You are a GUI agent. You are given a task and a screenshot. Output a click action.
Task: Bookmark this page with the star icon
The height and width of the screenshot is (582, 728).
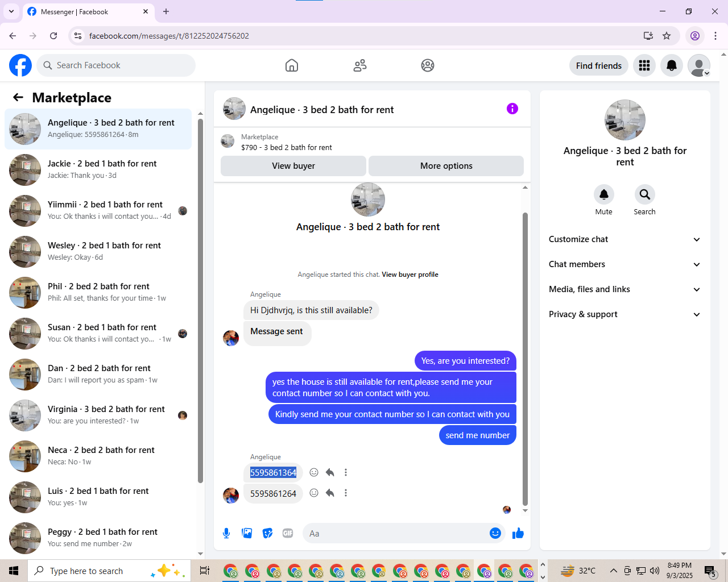coord(667,36)
